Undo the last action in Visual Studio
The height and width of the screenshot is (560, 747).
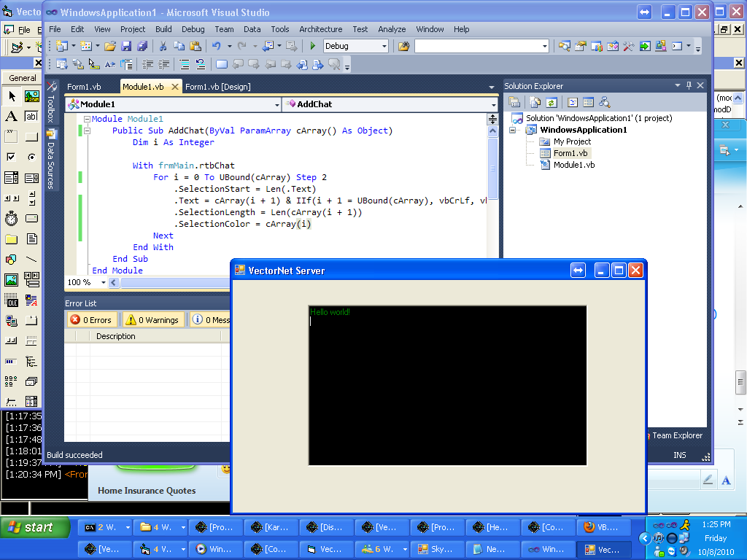[x=216, y=46]
